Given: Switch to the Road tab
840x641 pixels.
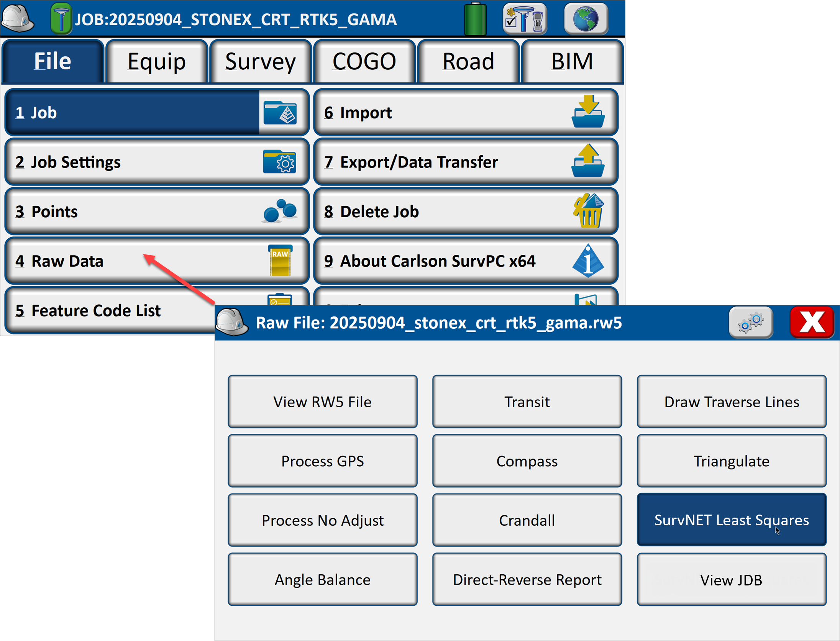Looking at the screenshot, I should [468, 61].
